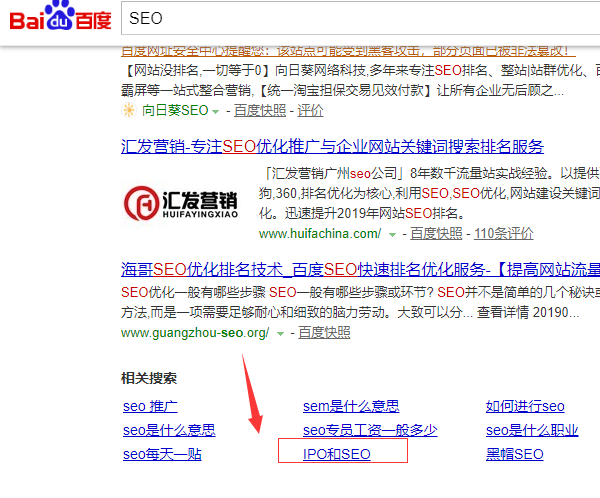Open the 海哥SEO优化排名技术 result title
Viewport: 600px width, 498px height.
(360, 270)
